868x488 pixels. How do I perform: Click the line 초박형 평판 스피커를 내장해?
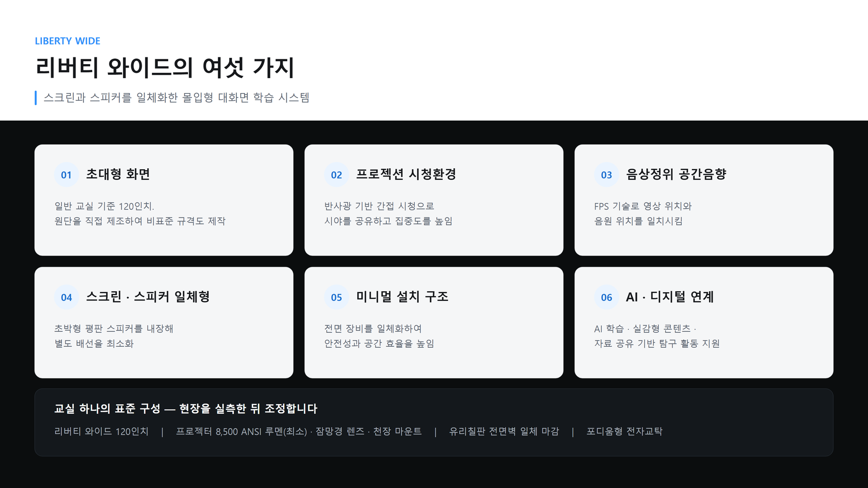pos(114,328)
